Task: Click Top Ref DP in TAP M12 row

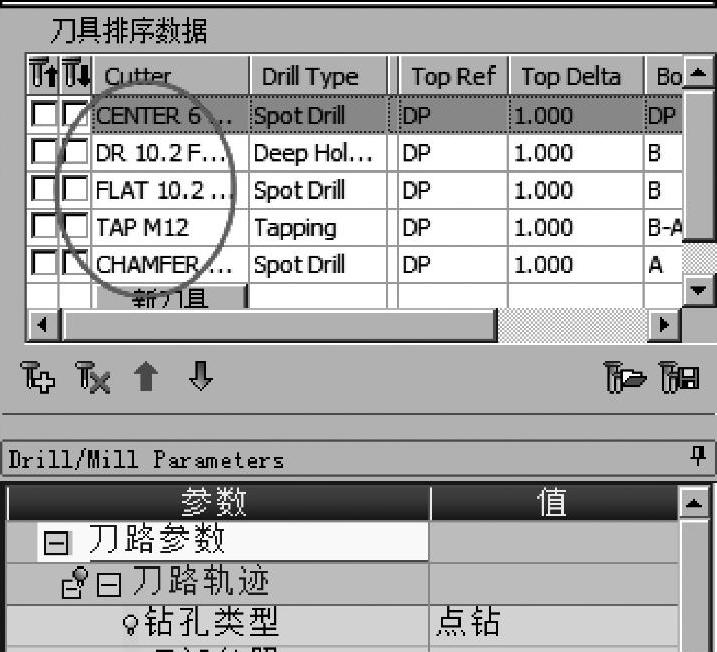Action: (x=453, y=227)
